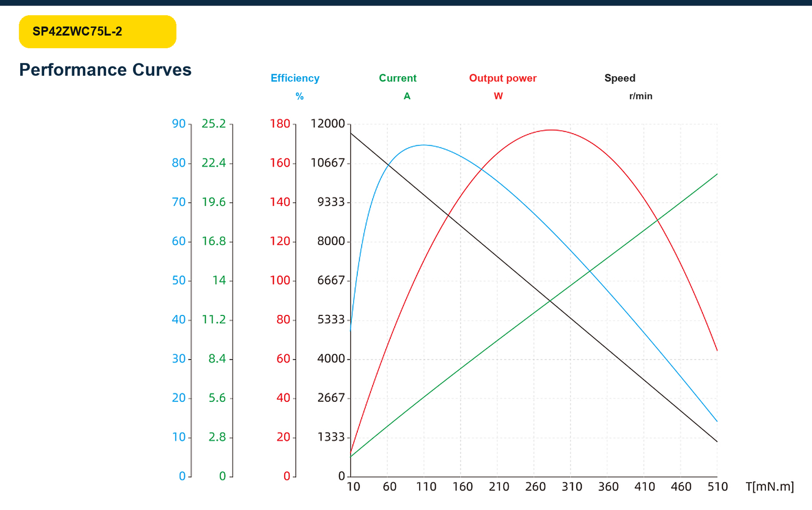Click the blue 50 efficiency axis value
812x510 pixels.
coord(179,280)
